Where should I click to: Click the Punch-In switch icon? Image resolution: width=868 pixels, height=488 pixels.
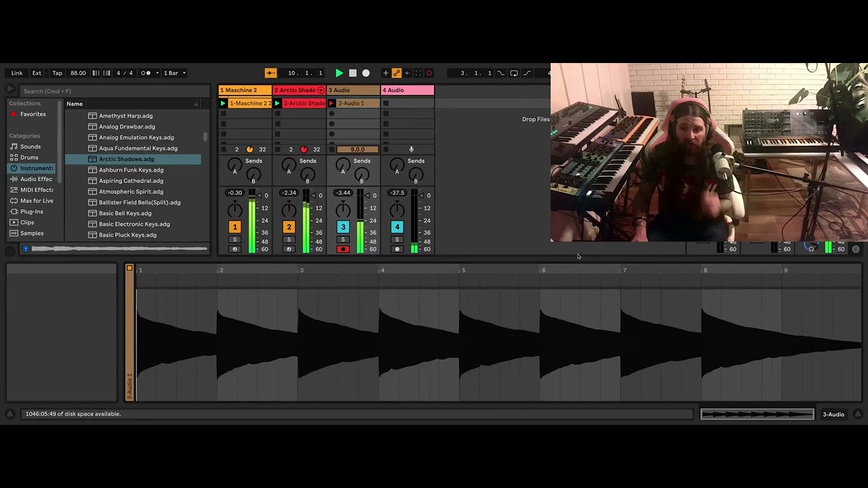500,73
